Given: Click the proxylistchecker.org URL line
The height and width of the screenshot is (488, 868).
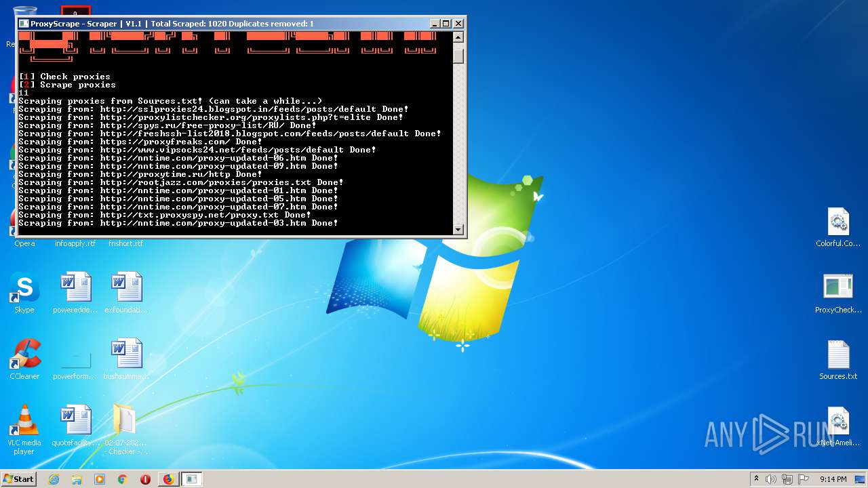Looking at the screenshot, I should coord(211,117).
